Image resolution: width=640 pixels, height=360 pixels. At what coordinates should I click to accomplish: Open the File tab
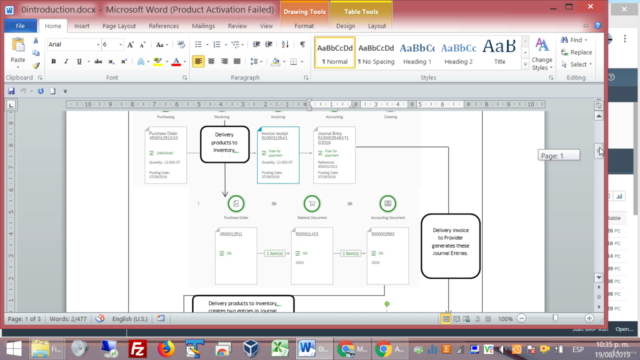20,26
